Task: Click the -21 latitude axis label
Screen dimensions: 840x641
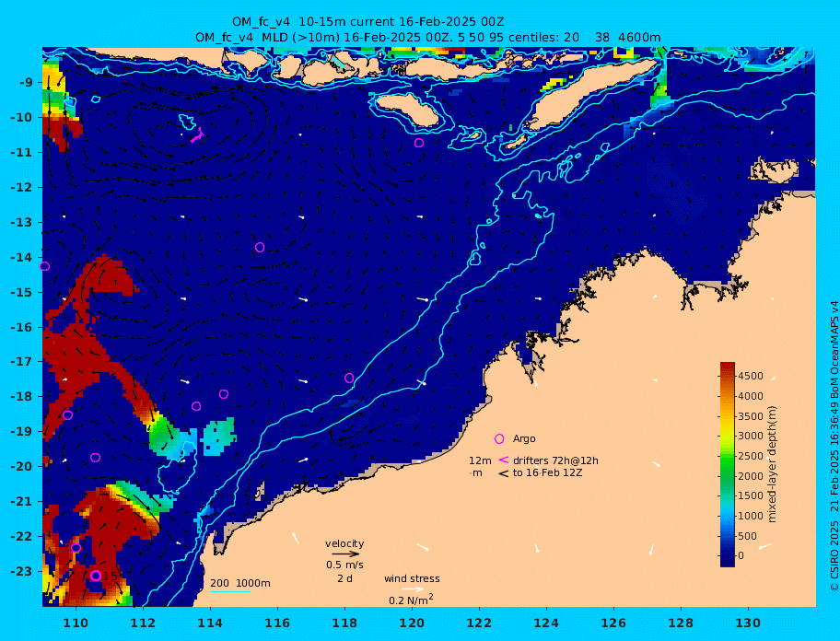Action: tap(21, 502)
